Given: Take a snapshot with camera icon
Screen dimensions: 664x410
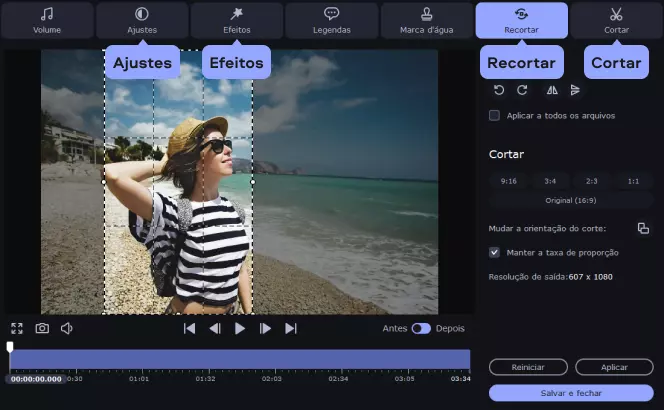Looking at the screenshot, I should [x=42, y=328].
